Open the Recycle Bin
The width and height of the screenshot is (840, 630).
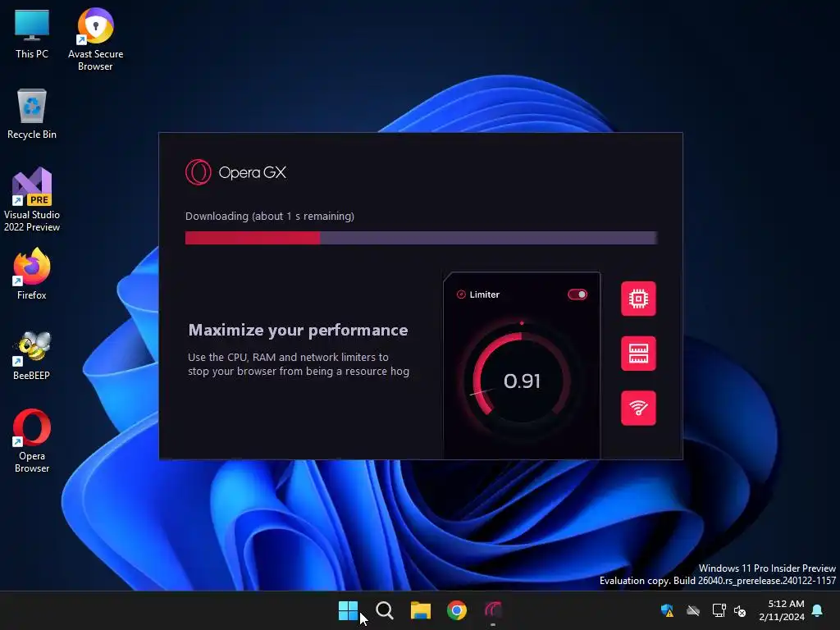pyautogui.click(x=32, y=114)
